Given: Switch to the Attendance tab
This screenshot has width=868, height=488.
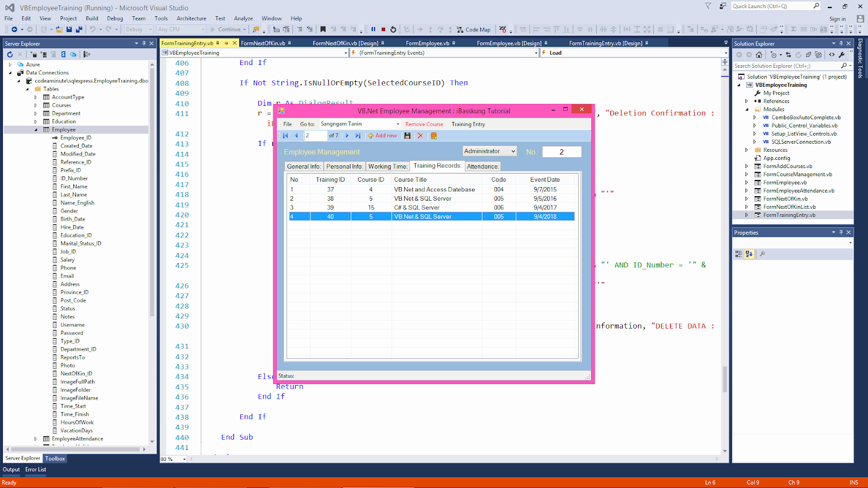Looking at the screenshot, I should point(483,166).
